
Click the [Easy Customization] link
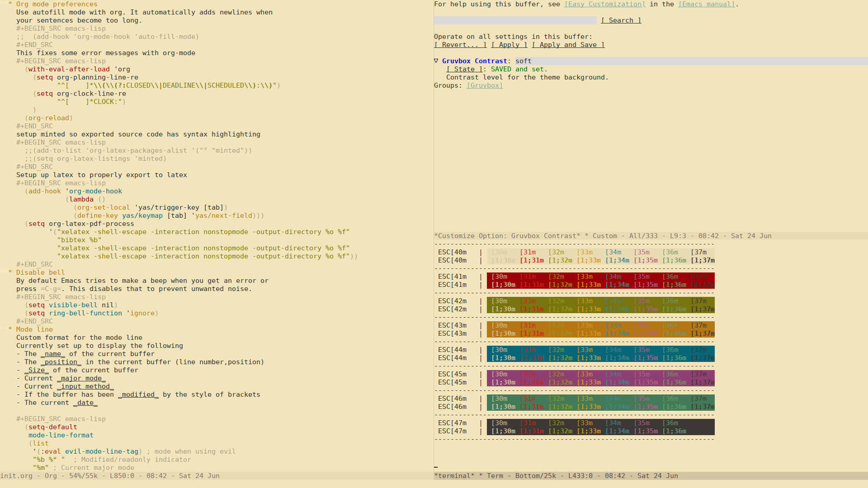coord(604,4)
